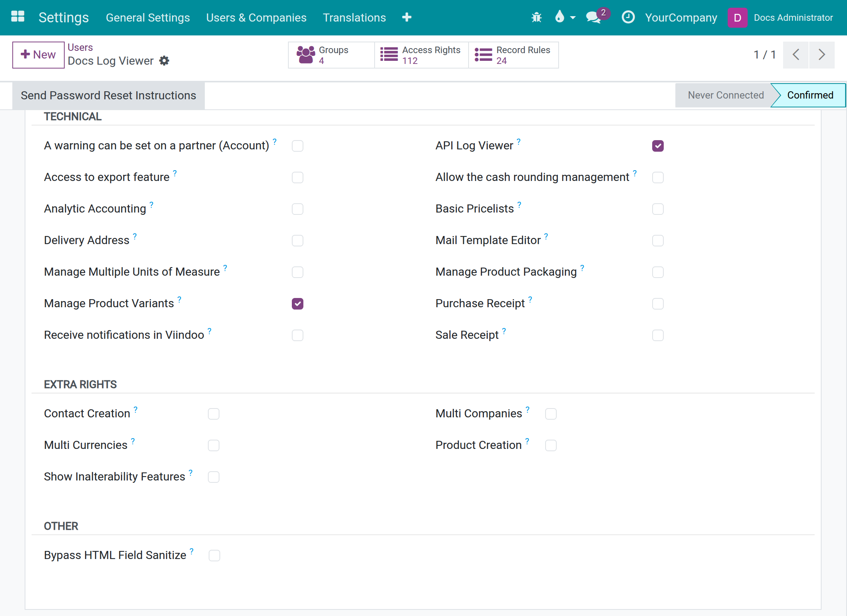
Task: Click the 1 / 1 pager counter
Action: [765, 55]
